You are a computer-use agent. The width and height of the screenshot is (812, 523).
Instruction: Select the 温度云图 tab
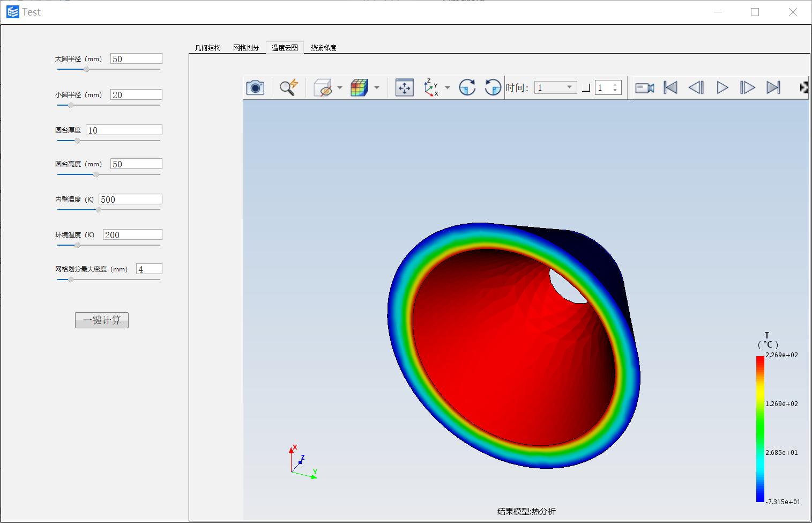(x=285, y=48)
